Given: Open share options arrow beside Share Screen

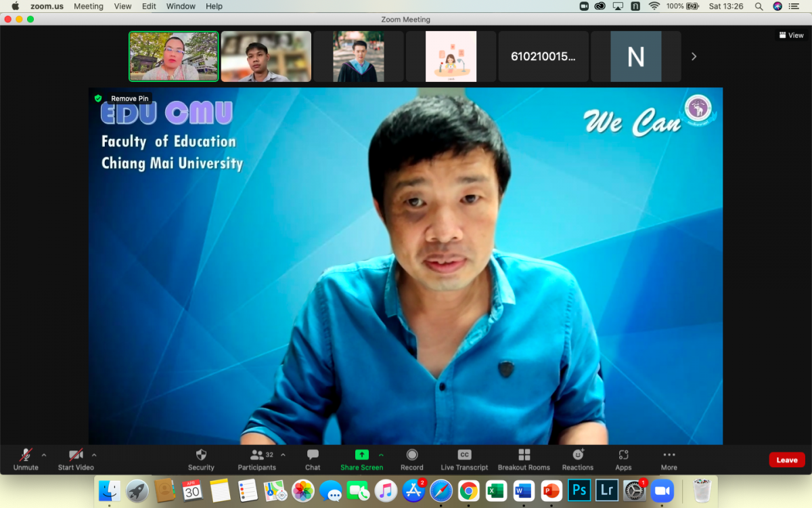Looking at the screenshot, I should [381, 455].
